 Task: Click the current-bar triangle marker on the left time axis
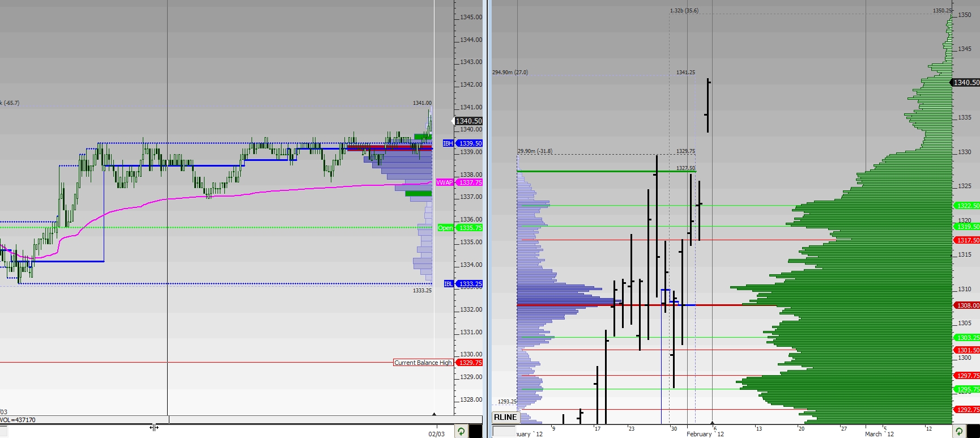[x=434, y=414]
